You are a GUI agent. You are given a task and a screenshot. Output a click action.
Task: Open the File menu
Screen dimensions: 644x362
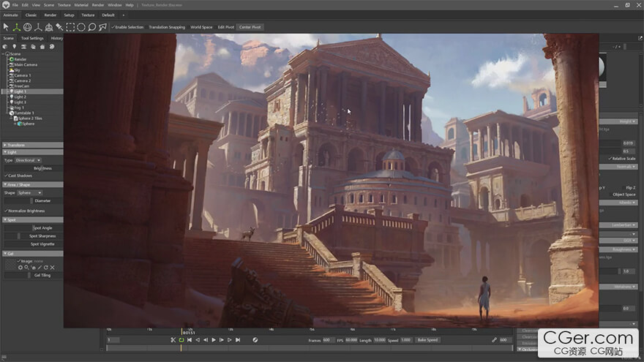point(15,5)
